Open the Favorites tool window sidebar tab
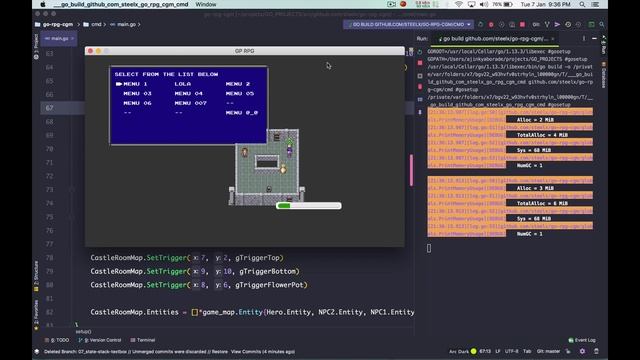The width and height of the screenshot is (640, 360). [x=36, y=315]
